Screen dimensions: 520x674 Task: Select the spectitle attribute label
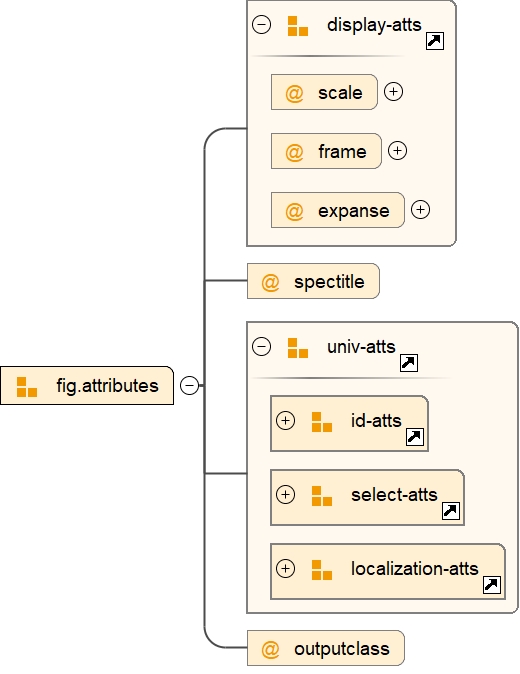(329, 282)
